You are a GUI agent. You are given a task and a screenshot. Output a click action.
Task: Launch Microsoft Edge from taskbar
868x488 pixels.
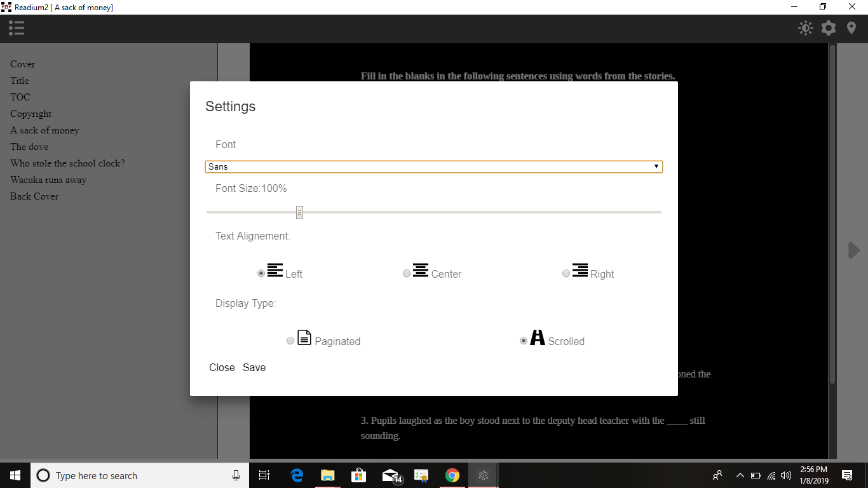click(x=297, y=475)
